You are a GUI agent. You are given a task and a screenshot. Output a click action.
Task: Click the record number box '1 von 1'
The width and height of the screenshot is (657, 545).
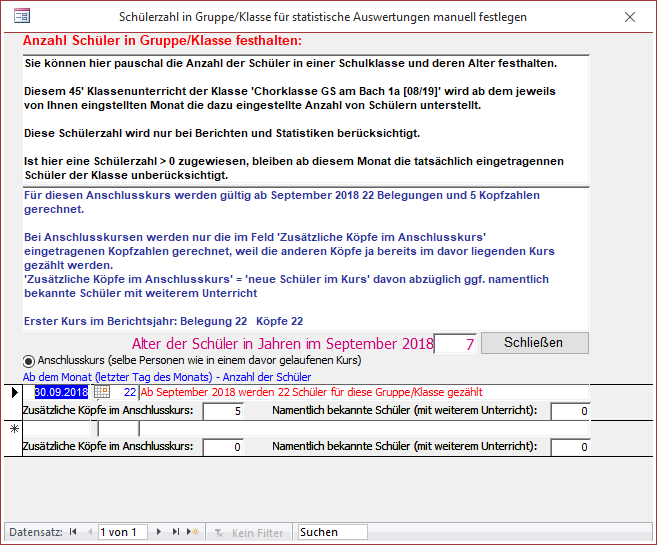click(122, 533)
